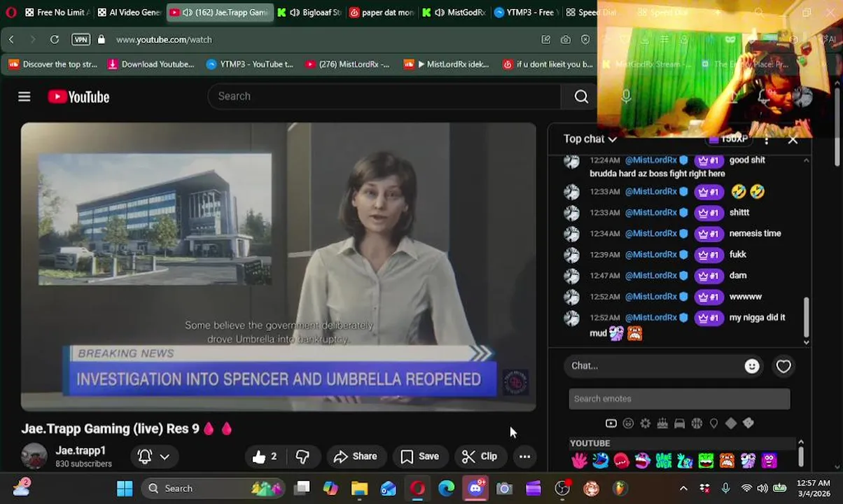Image resolution: width=843 pixels, height=504 pixels.
Task: Like the video with thumbs up
Action: click(265, 456)
